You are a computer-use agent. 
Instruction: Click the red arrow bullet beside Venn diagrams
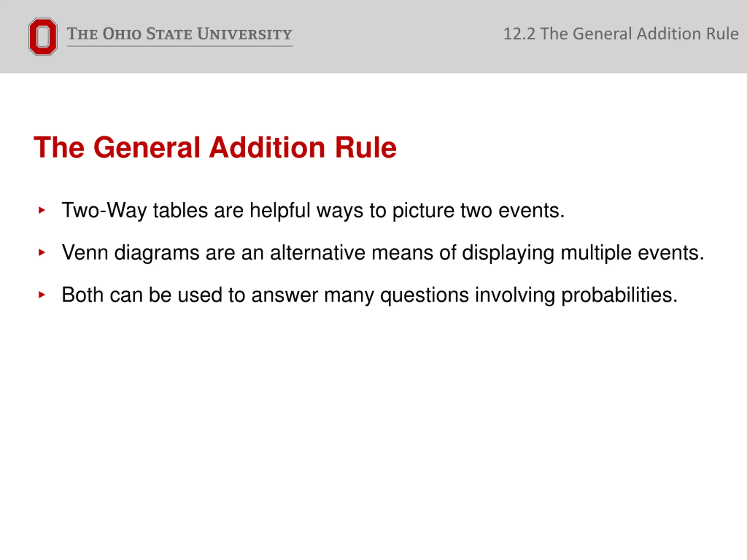click(x=42, y=253)
